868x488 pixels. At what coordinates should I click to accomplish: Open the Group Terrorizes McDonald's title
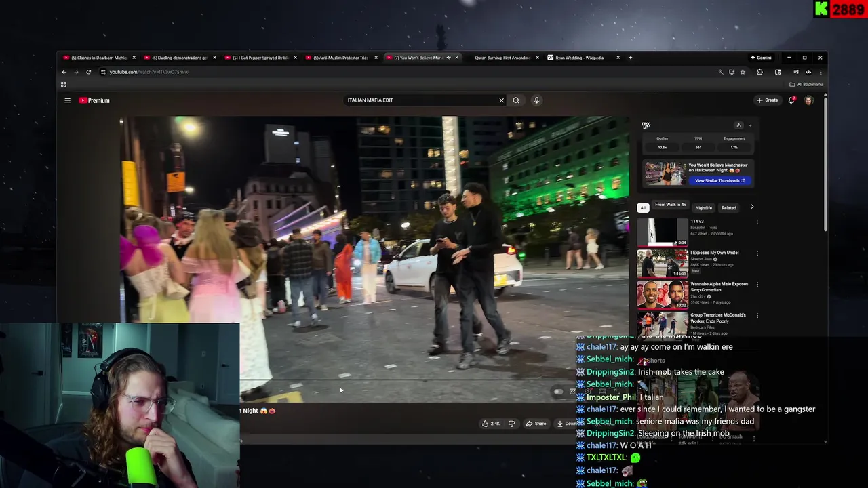718,317
